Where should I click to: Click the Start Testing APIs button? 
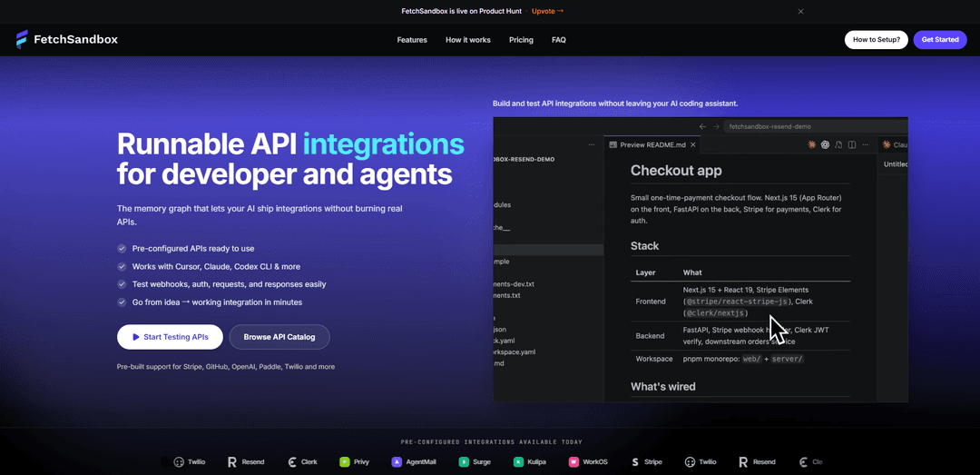pos(170,337)
